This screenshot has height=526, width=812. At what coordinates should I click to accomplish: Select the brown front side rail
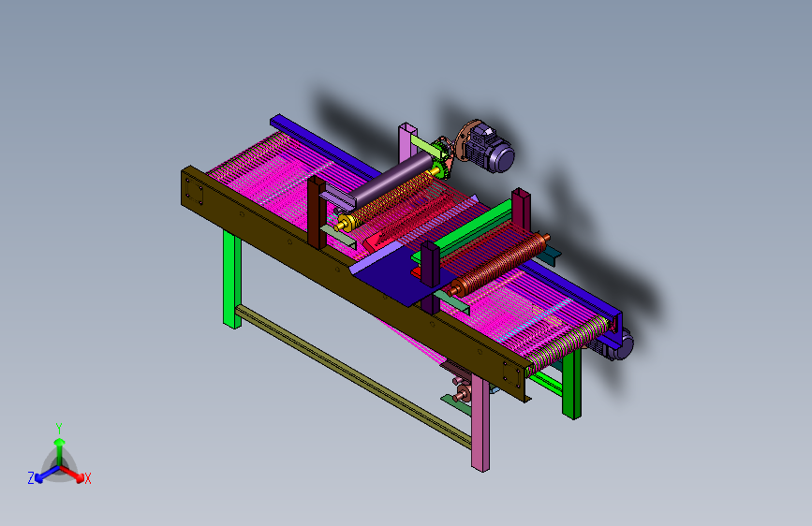coord(356,285)
